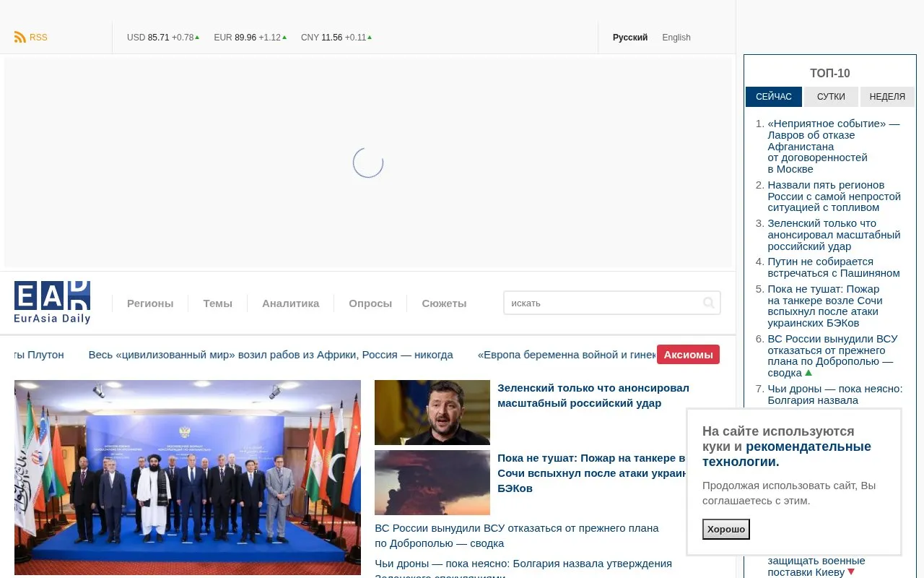
Task: Open the Темы menu
Action: click(217, 303)
